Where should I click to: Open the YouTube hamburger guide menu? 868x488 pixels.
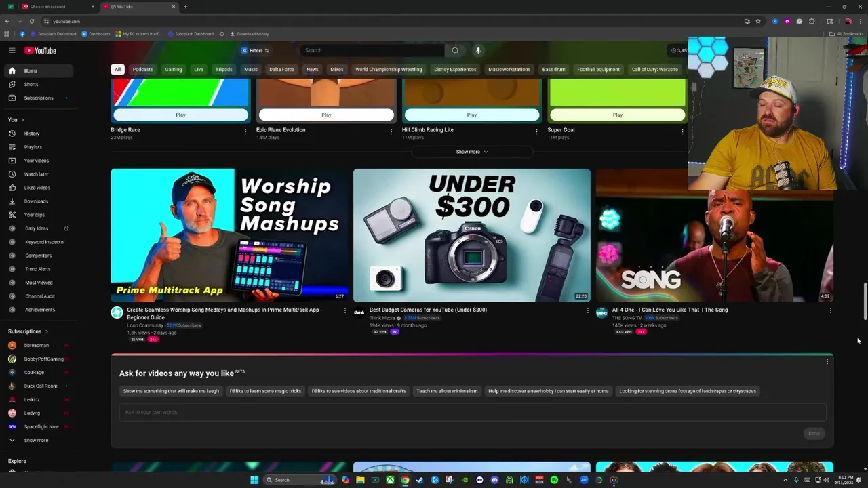click(x=12, y=50)
